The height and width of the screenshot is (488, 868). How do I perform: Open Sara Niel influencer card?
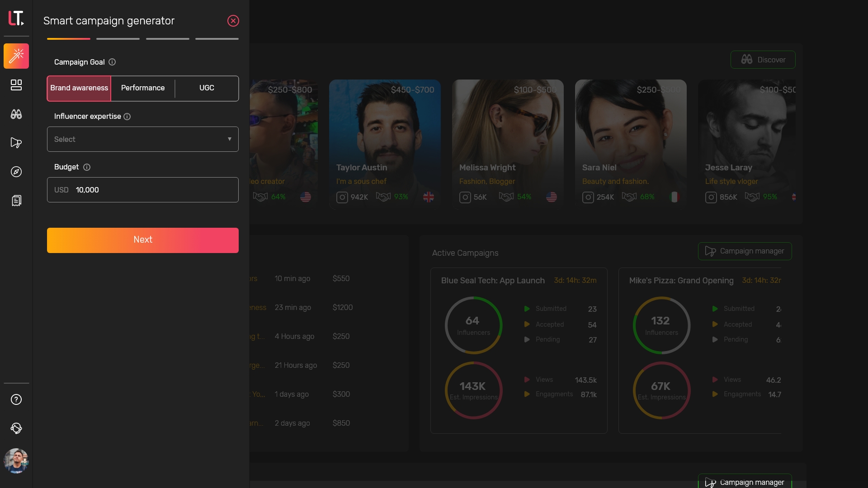[x=631, y=145]
